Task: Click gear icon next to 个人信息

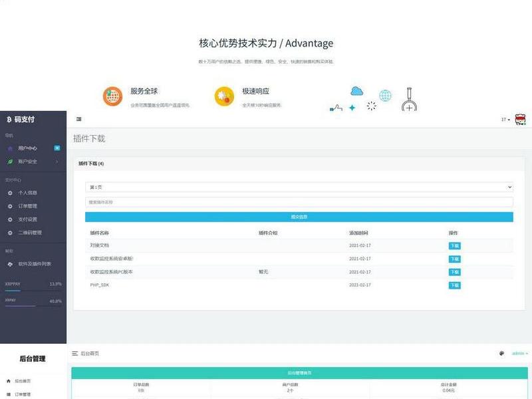Action: (10, 193)
